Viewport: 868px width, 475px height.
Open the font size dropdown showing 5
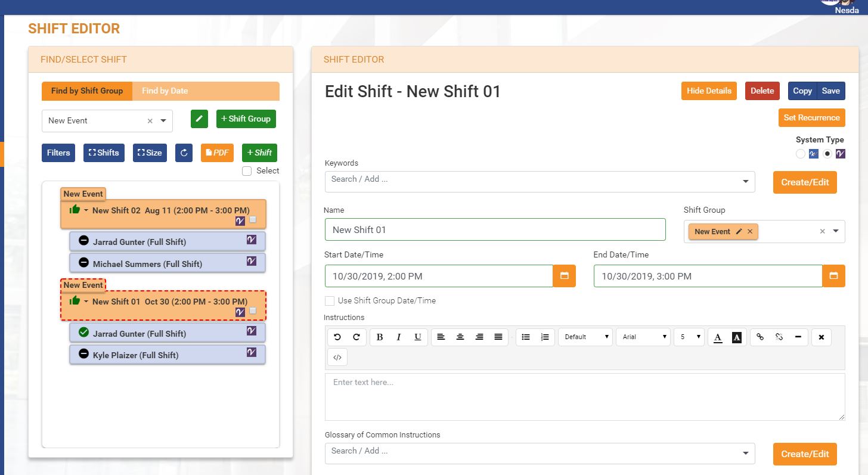click(x=689, y=337)
